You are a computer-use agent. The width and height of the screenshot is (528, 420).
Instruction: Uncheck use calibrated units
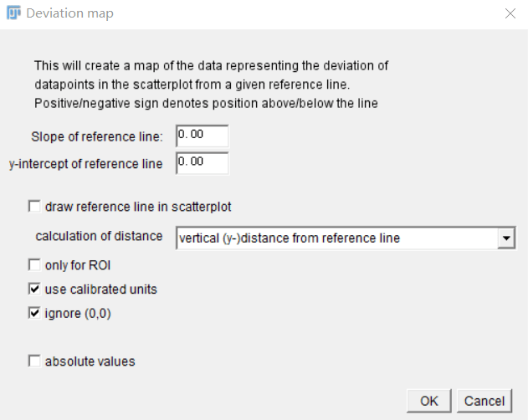pyautogui.click(x=34, y=289)
